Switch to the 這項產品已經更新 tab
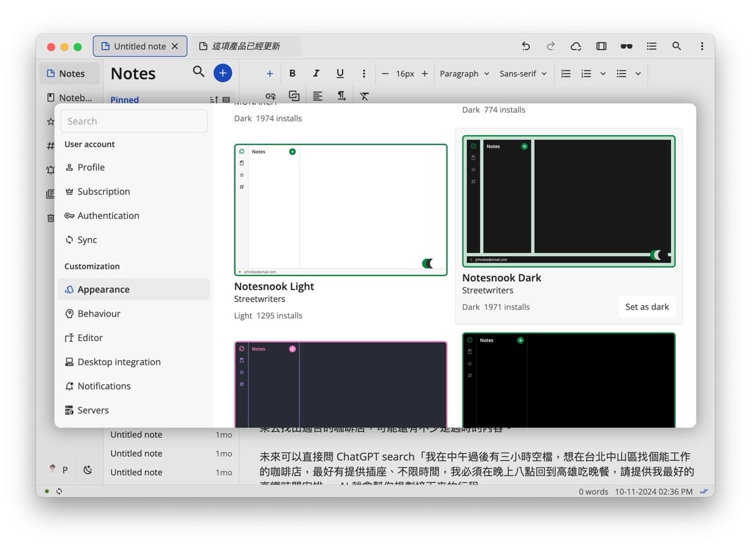Screen dimensions: 756x543 [x=246, y=46]
